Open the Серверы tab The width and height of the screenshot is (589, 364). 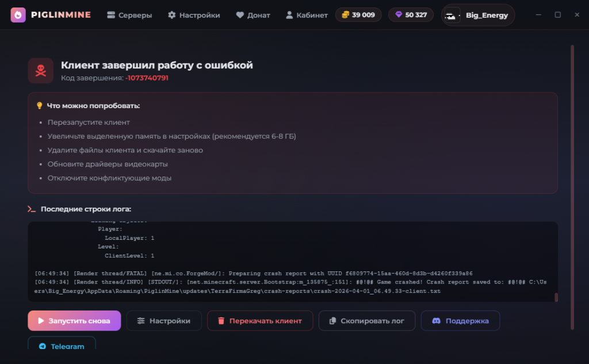click(x=129, y=15)
